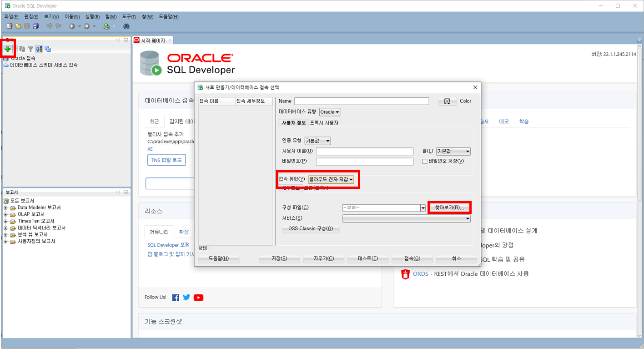
Task: Click the Save All toolbar icon
Action: tap(35, 26)
